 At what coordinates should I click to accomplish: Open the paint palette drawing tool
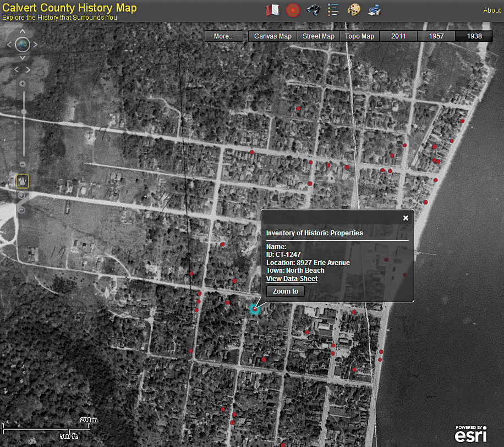354,10
